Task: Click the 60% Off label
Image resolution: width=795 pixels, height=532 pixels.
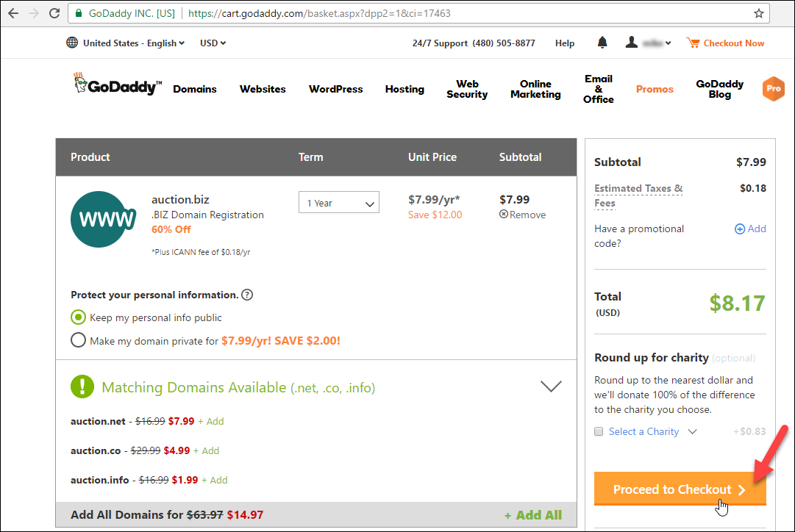Action: click(x=171, y=229)
